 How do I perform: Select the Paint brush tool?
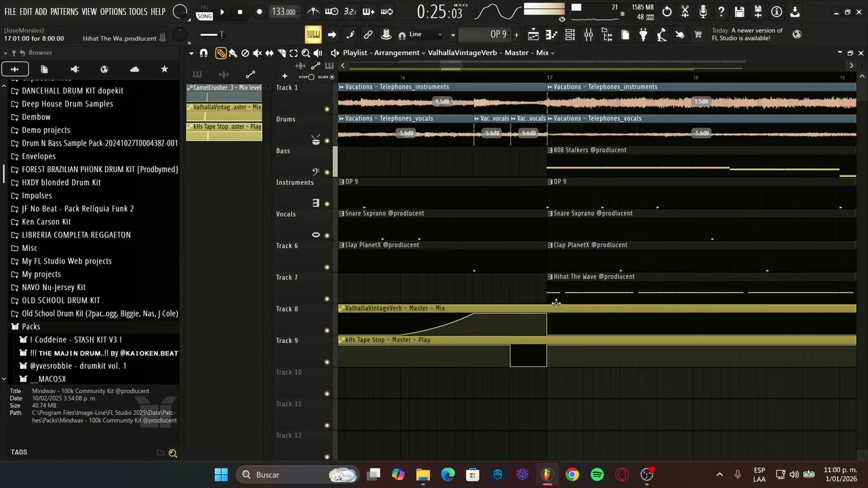tap(233, 53)
